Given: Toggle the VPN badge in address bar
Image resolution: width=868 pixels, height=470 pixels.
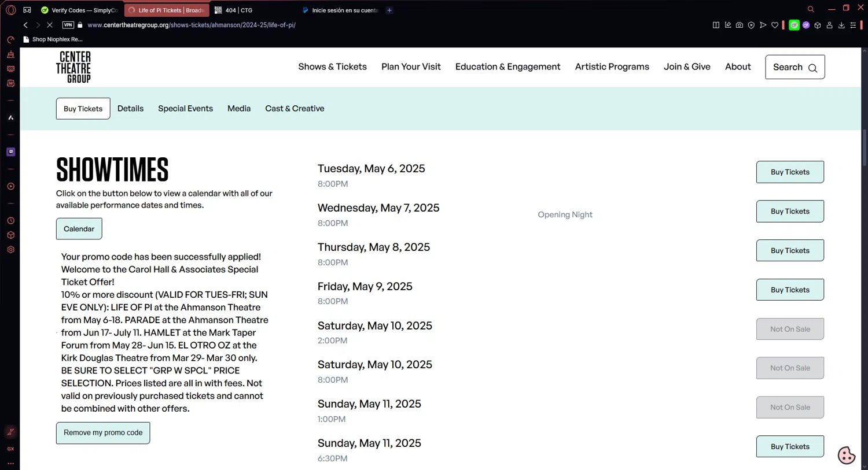Looking at the screenshot, I should click(x=68, y=25).
